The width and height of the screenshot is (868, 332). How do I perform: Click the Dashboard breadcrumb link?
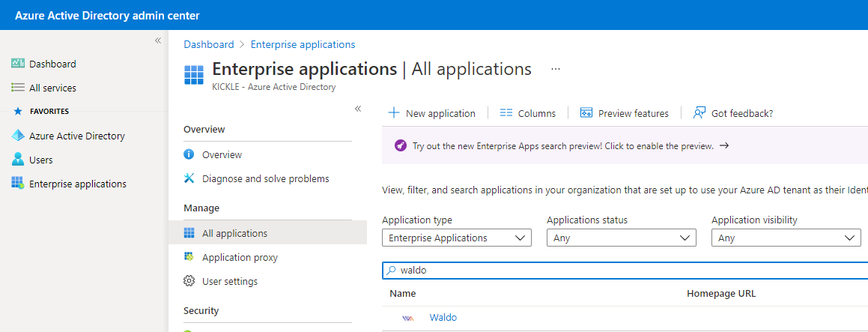point(209,44)
